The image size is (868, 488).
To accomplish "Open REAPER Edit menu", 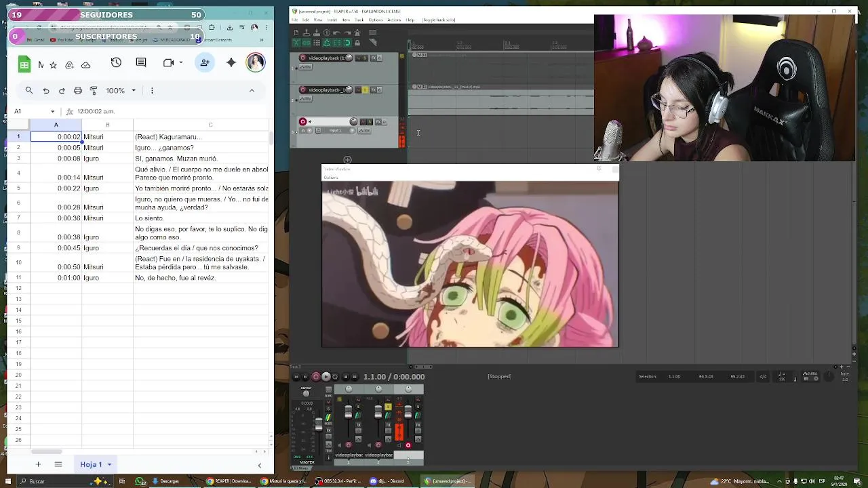I will (x=306, y=20).
